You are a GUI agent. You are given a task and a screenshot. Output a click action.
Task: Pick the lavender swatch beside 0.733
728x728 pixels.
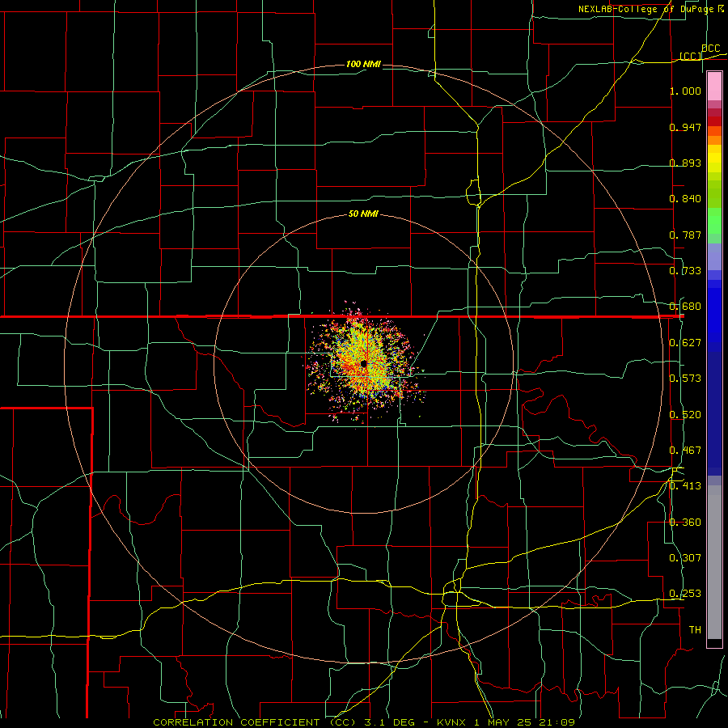[x=714, y=256]
